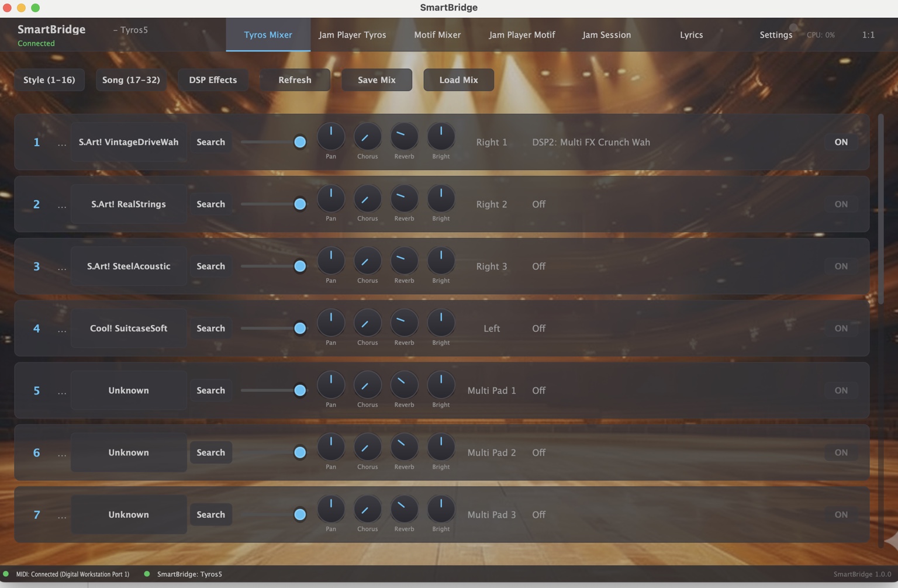898x588 pixels.
Task: Click the Pan knob on channel 6
Action: [x=331, y=447]
